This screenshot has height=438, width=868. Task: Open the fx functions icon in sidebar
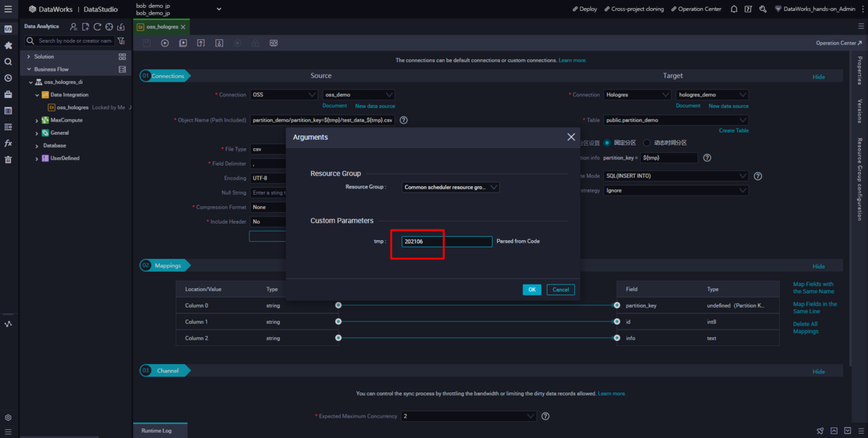point(8,143)
